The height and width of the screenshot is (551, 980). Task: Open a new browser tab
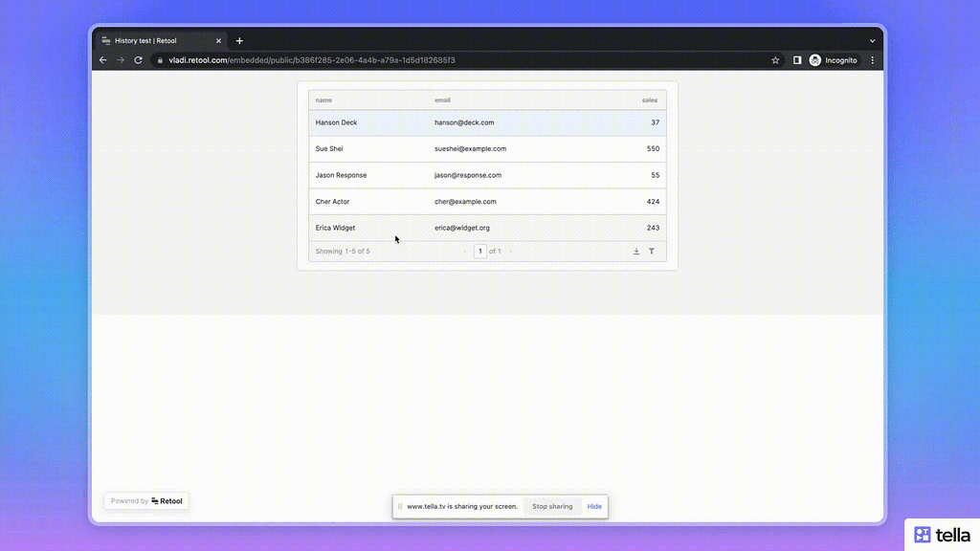click(239, 40)
